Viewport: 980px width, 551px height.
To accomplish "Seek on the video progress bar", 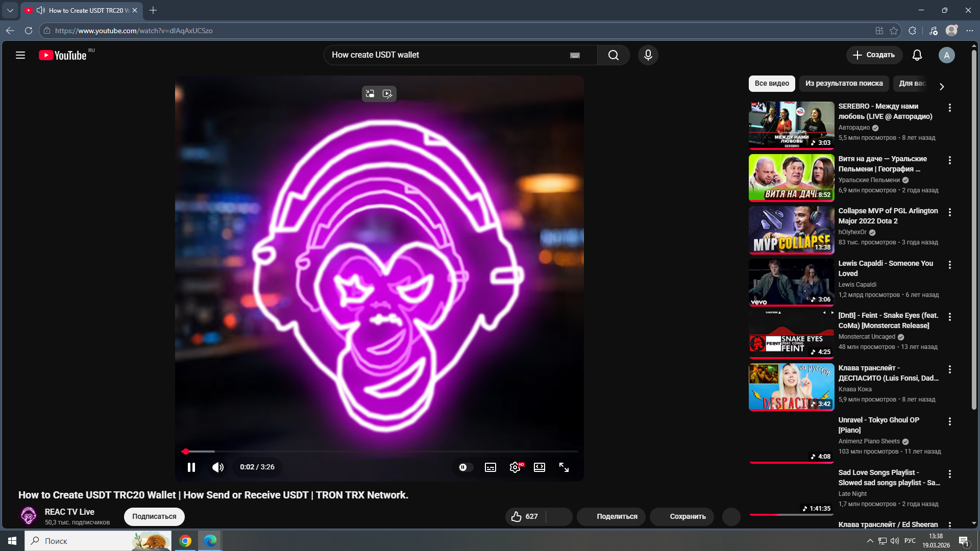I will (x=379, y=452).
